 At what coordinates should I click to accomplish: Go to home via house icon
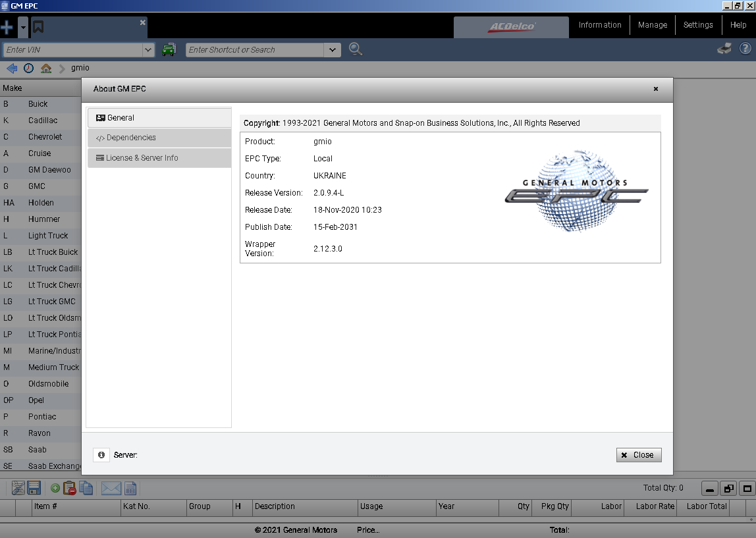coord(46,68)
